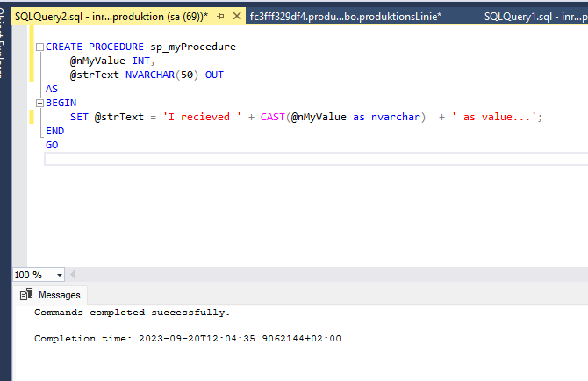Pin the SQLQuery2.sql tab
588x381 pixels.
point(219,17)
